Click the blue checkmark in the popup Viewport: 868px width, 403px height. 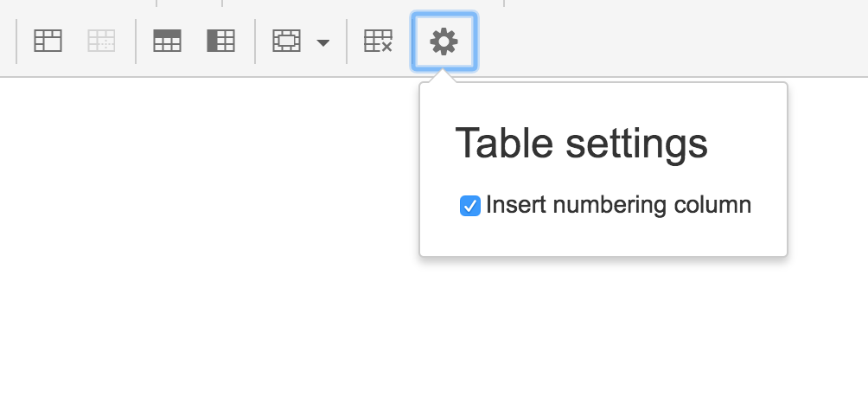coord(470,206)
